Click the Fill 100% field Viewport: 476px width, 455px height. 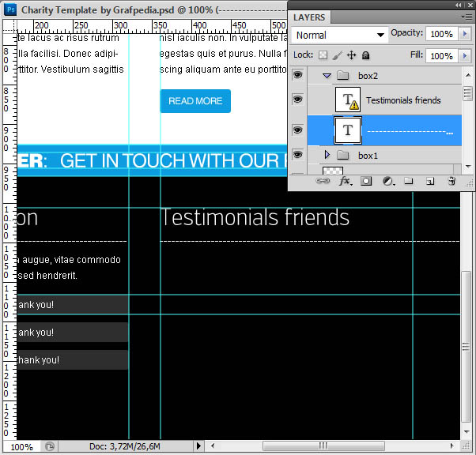[442, 56]
